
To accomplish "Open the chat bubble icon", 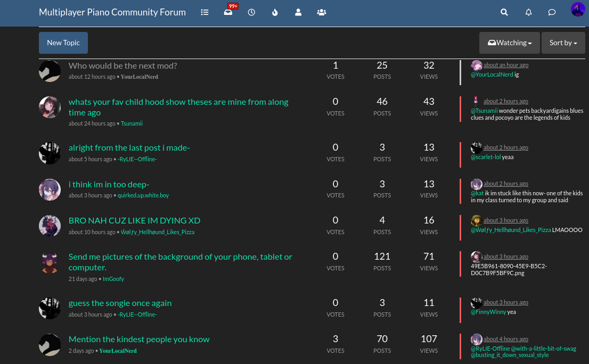I will pos(552,12).
